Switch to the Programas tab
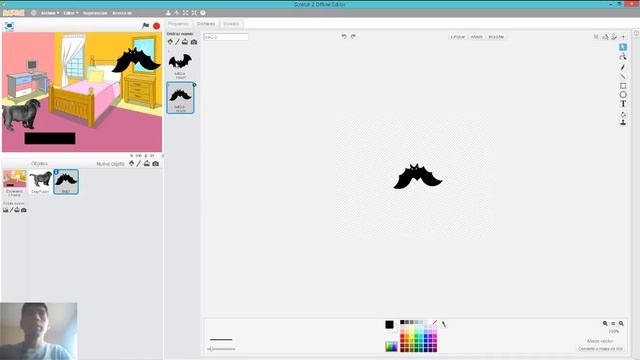Viewport: 640px width, 360px height. [x=178, y=24]
